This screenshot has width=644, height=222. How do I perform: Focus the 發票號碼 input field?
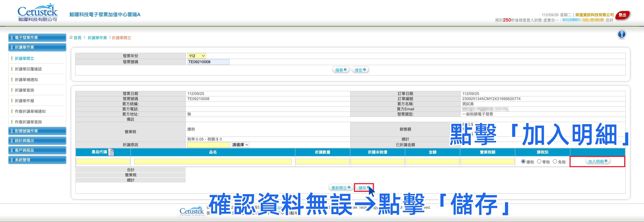point(208,62)
